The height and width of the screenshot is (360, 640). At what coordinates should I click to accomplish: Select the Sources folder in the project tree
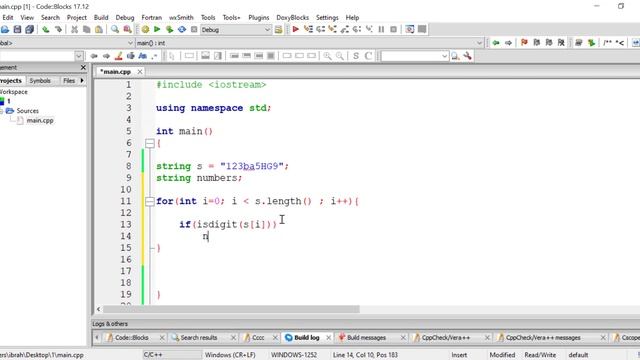[27, 111]
